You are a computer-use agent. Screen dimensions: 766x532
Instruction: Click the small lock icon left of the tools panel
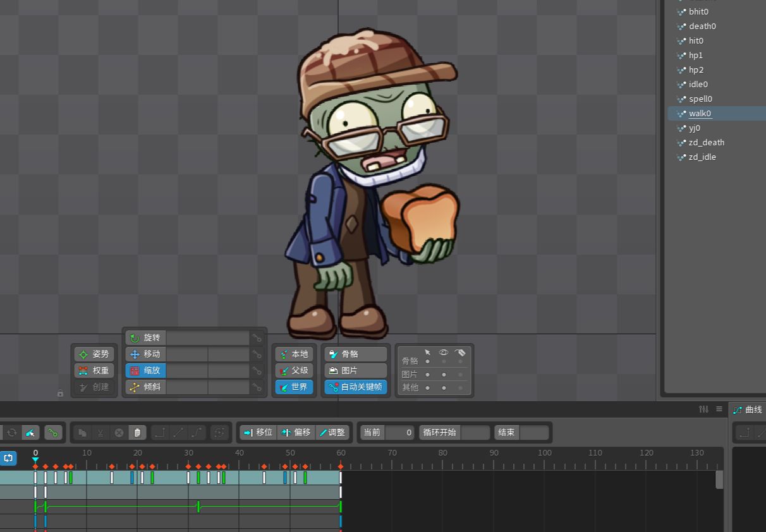pyautogui.click(x=60, y=393)
